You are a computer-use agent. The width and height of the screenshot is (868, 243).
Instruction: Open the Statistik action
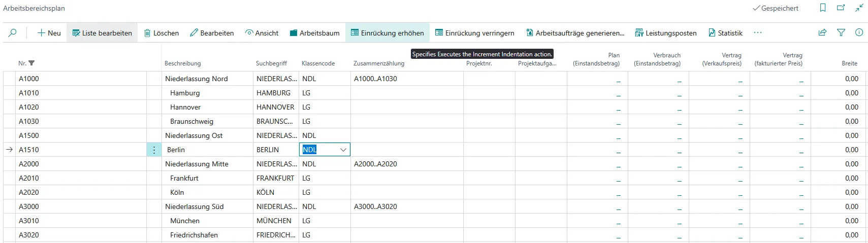pyautogui.click(x=725, y=33)
